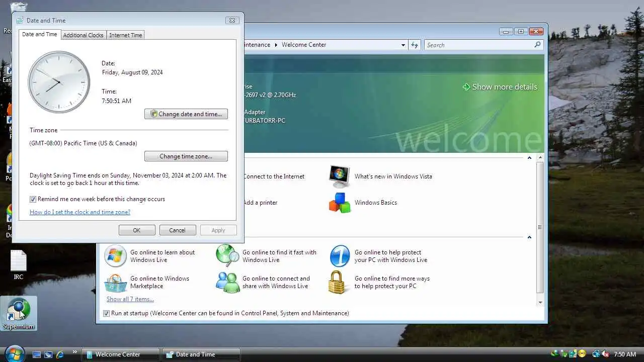The width and height of the screenshot is (644, 362).
Task: Click Welcome Center vertical scrollbar thumb
Action: point(540,227)
